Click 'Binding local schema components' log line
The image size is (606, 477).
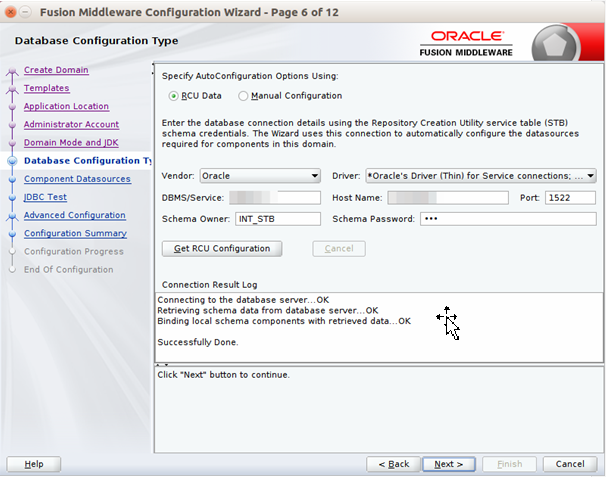click(284, 321)
